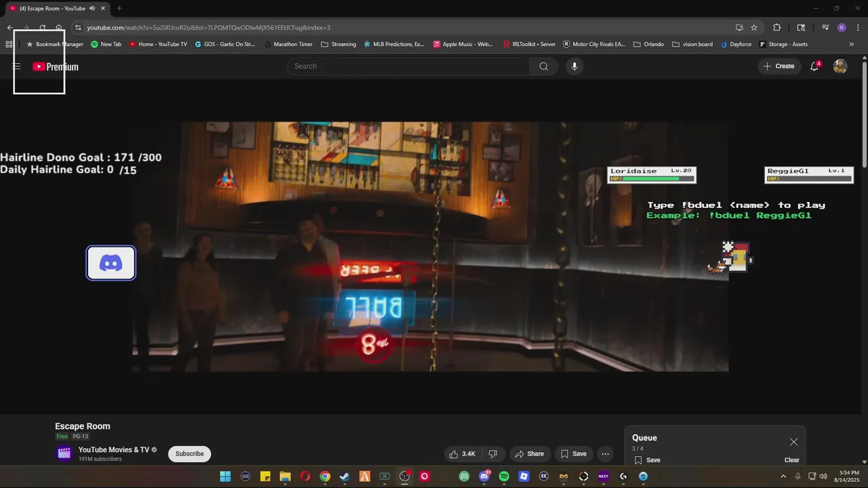Viewport: 868px width, 488px height.
Task: Open the more actions ellipsis button
Action: tap(606, 454)
